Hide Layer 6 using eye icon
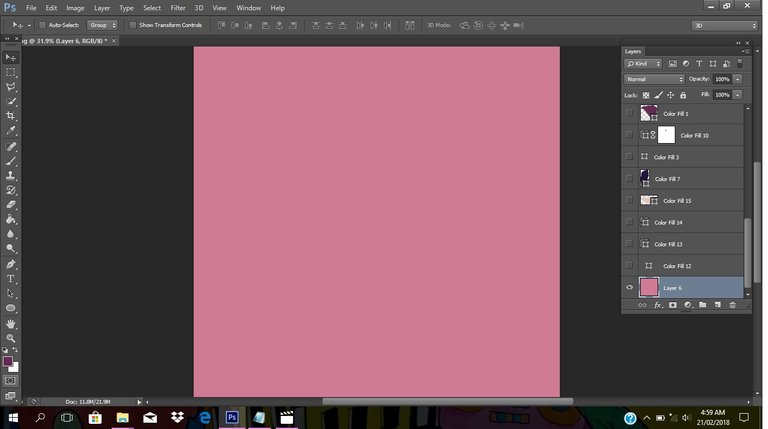 coord(629,287)
